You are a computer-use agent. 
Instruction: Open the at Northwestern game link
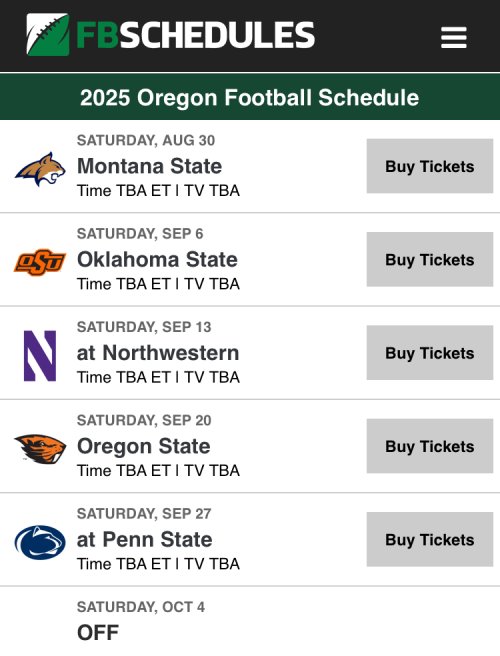tap(158, 353)
